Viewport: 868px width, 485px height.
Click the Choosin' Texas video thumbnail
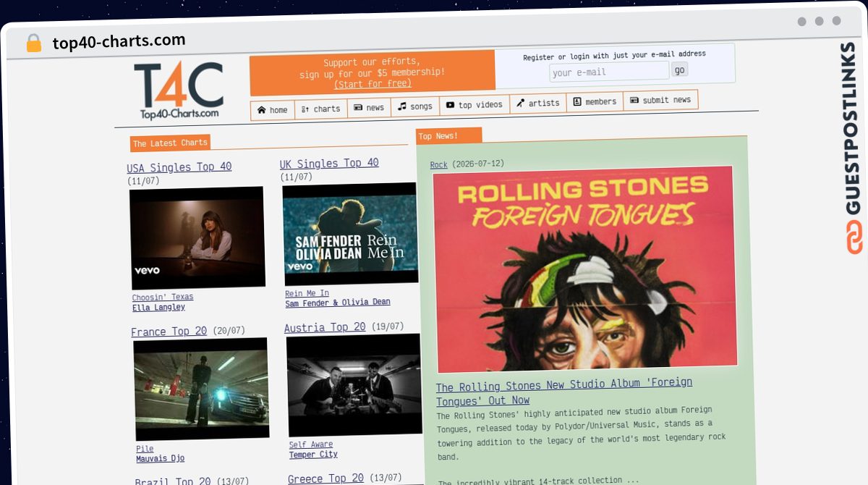197,238
